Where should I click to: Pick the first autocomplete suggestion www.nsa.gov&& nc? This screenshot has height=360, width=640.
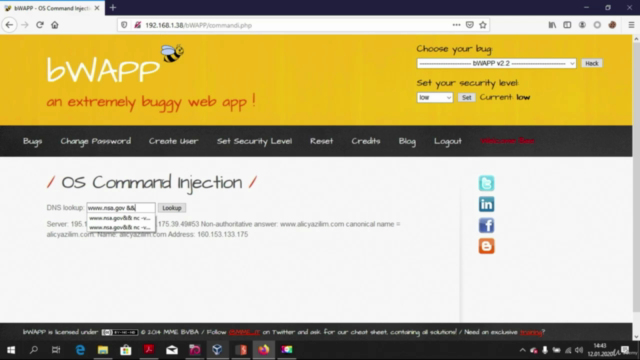121,218
